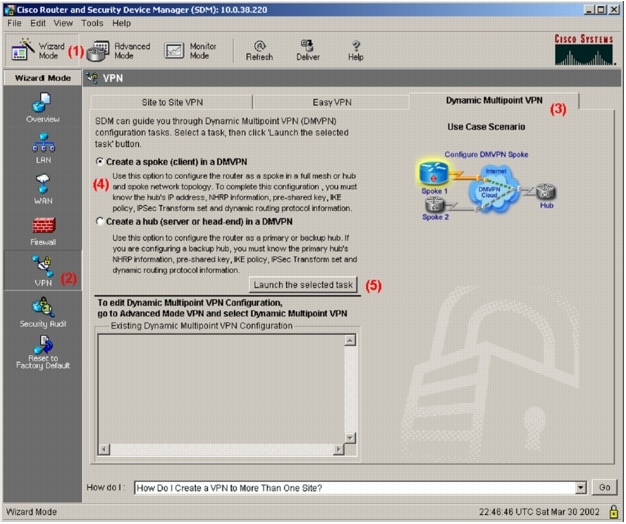Screen dimensions: 626x524
Task: Click the configuration list scroll up arrow
Action: coord(350,340)
